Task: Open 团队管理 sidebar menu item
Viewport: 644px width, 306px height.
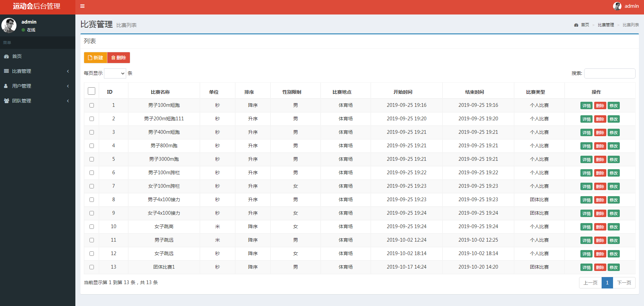Action: [38, 101]
